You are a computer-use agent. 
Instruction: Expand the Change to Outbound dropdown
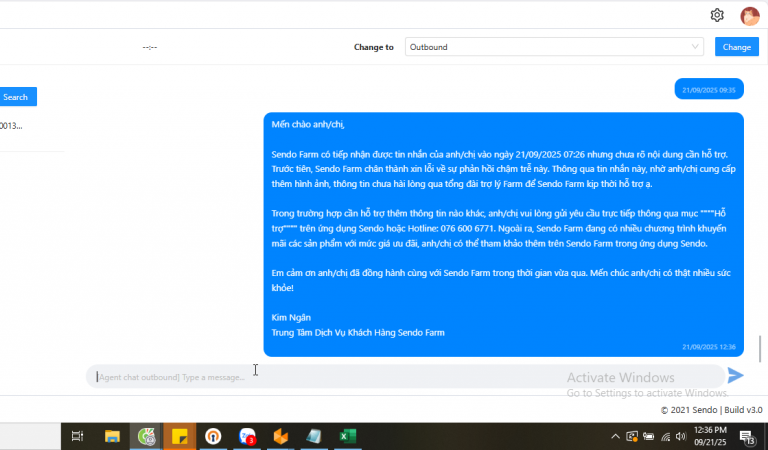click(554, 47)
